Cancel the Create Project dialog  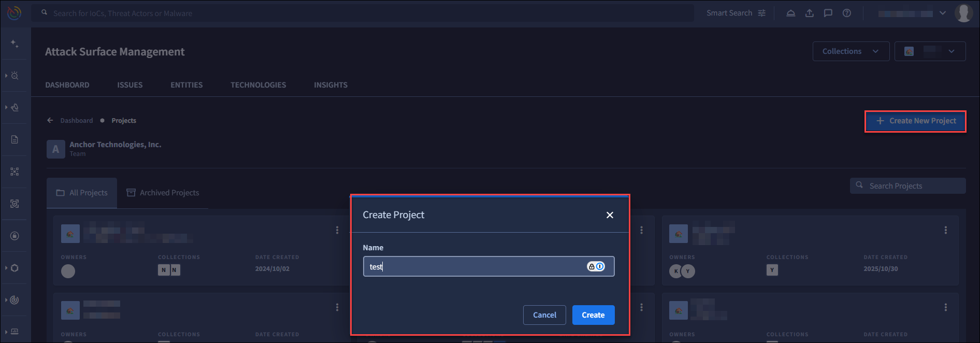tap(544, 315)
